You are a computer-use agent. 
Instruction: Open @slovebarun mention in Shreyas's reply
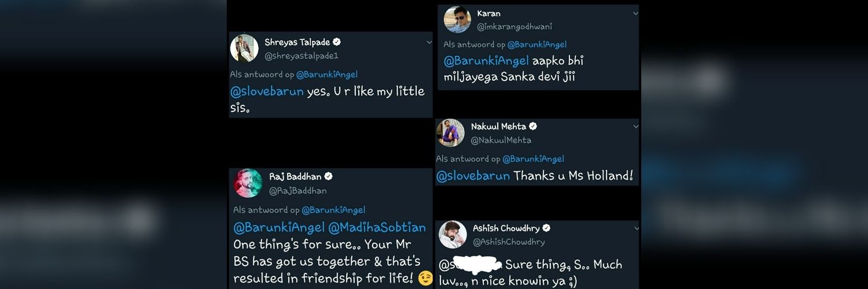pyautogui.click(x=267, y=91)
